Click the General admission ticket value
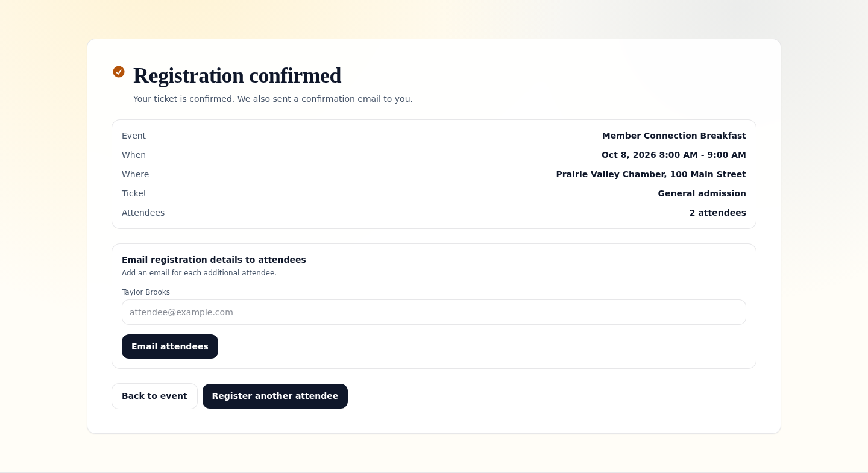Image resolution: width=868 pixels, height=473 pixels. 702,193
